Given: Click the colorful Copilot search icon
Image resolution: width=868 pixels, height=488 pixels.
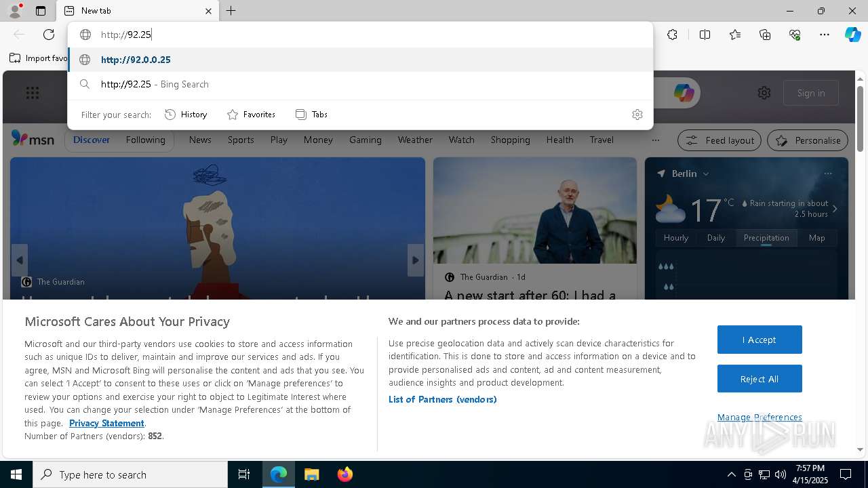Looking at the screenshot, I should point(684,93).
